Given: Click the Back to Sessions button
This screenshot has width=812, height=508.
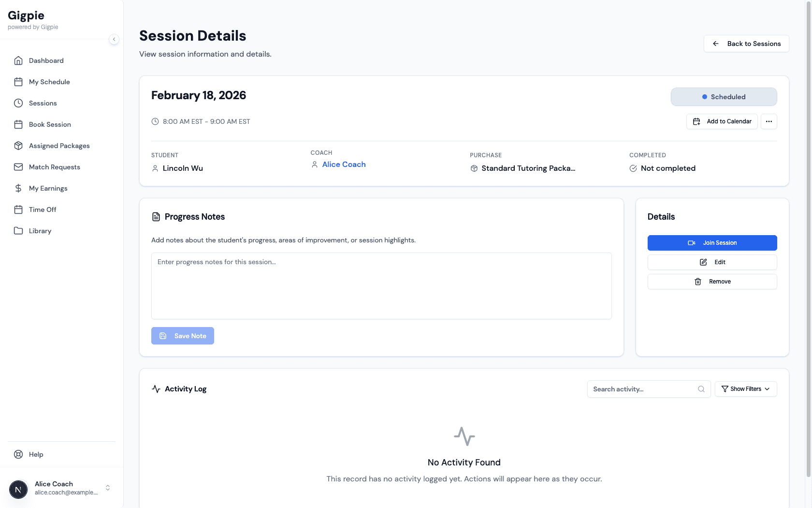Looking at the screenshot, I should click(746, 44).
